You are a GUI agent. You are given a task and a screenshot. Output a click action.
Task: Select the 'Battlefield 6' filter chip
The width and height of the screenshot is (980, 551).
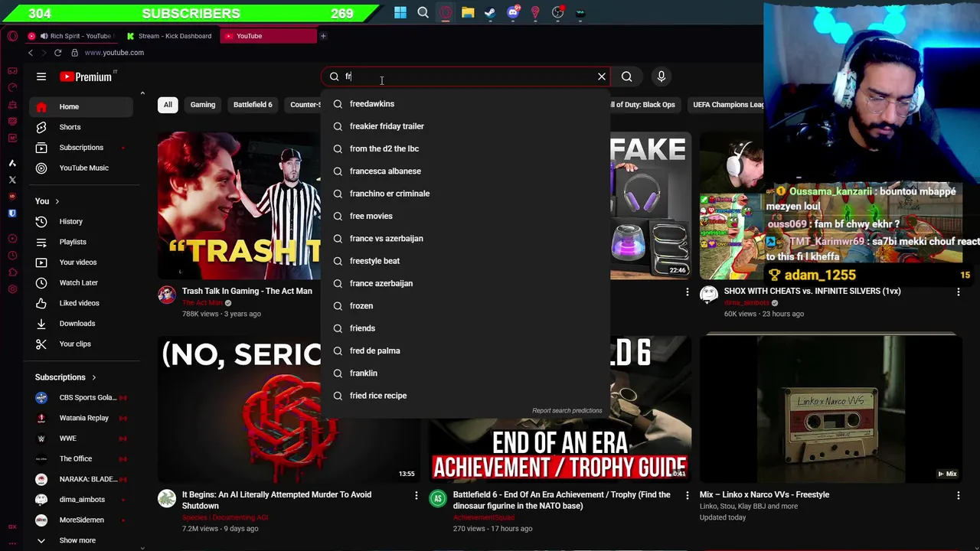pyautogui.click(x=253, y=105)
